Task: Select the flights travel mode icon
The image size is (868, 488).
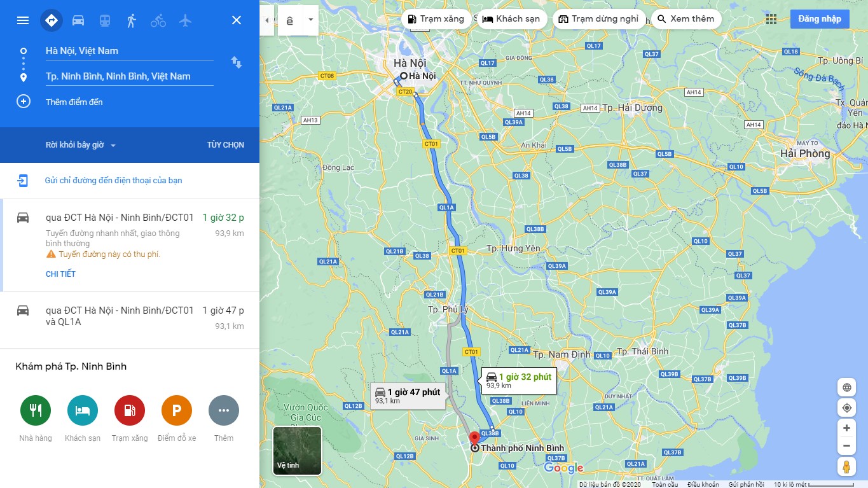Action: 185,20
